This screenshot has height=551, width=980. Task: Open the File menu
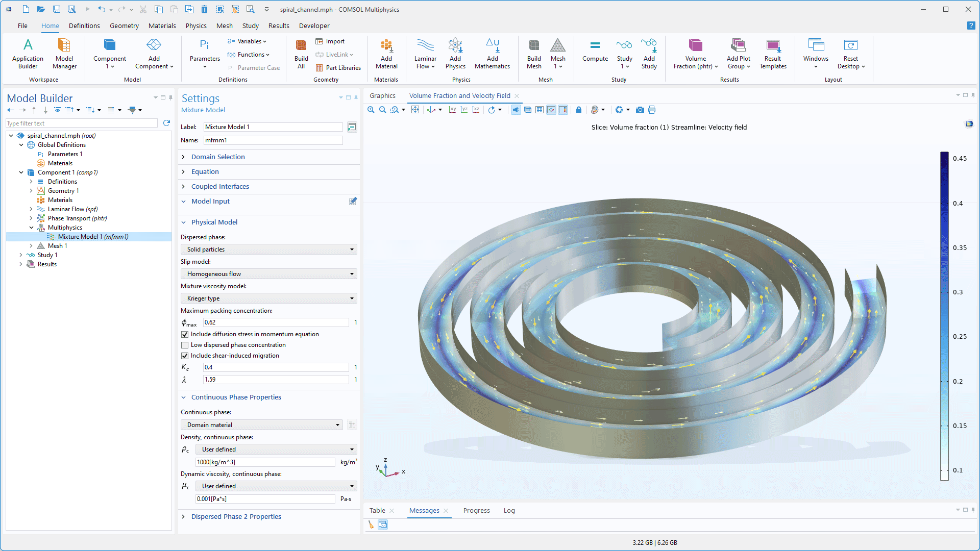22,26
